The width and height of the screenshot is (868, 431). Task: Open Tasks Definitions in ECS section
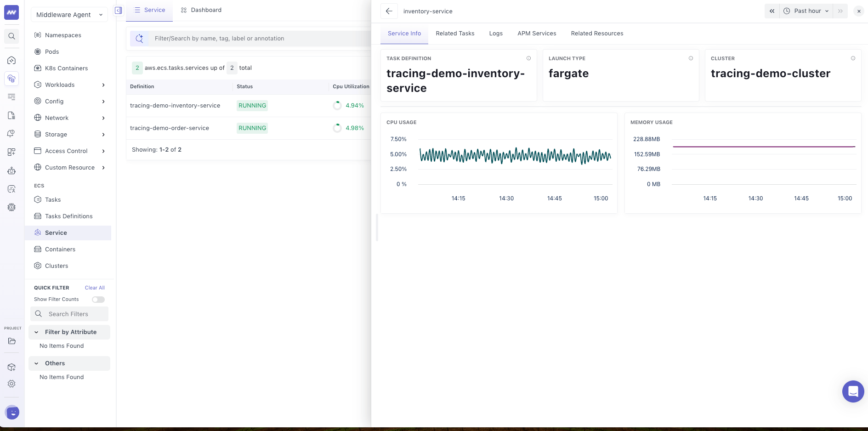point(68,216)
